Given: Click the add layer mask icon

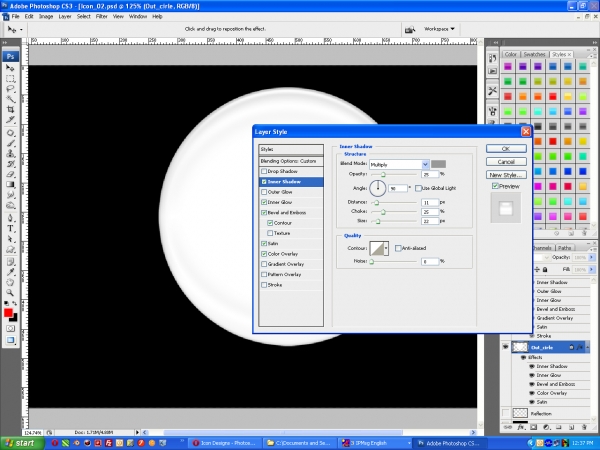Looking at the screenshot, I should coord(533,427).
